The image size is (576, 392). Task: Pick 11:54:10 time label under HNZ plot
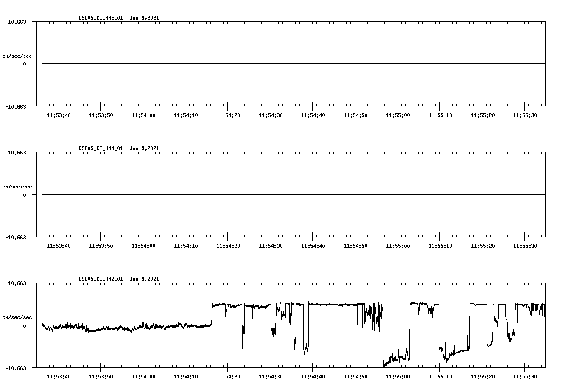pyautogui.click(x=186, y=376)
